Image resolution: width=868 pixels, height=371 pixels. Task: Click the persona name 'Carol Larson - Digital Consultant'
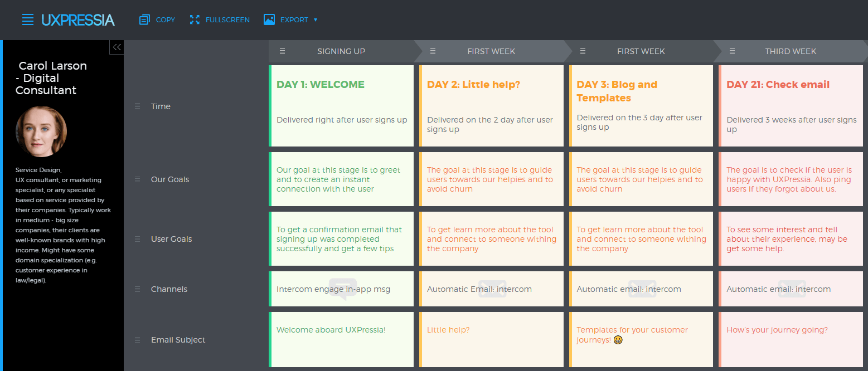click(52, 78)
